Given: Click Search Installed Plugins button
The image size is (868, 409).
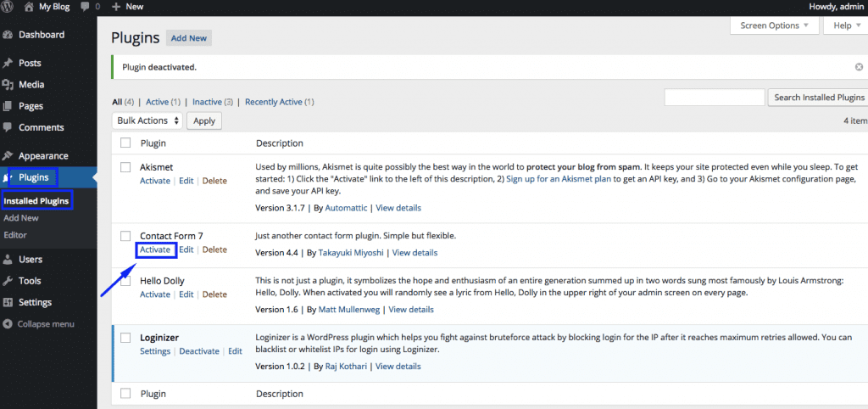Looking at the screenshot, I should [819, 98].
